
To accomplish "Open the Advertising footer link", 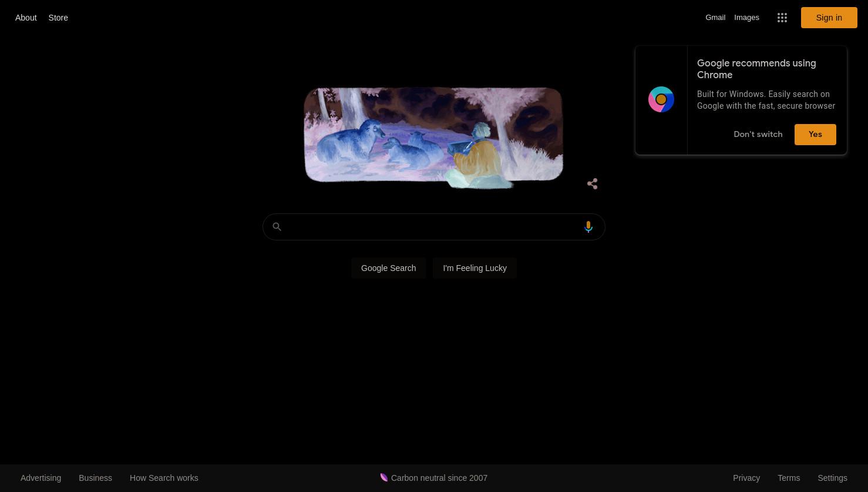I will click(x=41, y=478).
